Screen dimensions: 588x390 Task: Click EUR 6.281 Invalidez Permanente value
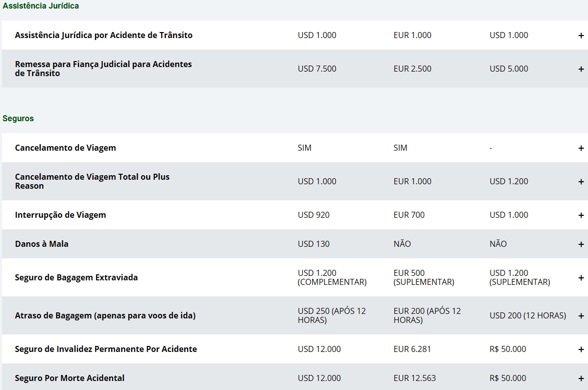(x=412, y=349)
